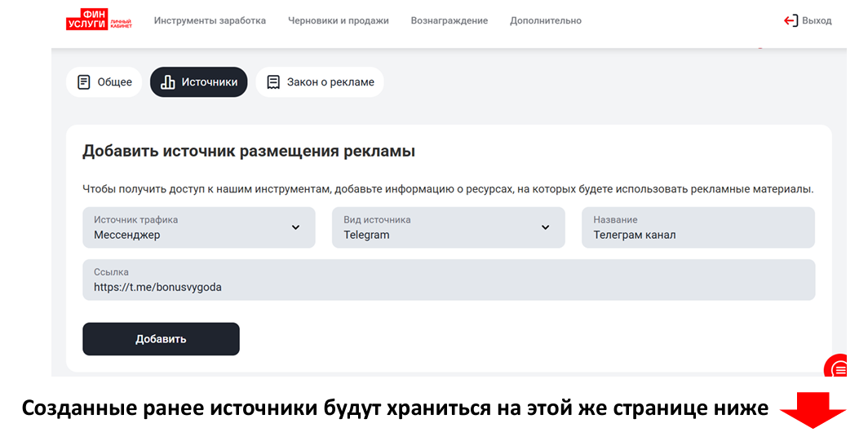
Task: Click the chevron next to Telegram
Action: point(546,227)
